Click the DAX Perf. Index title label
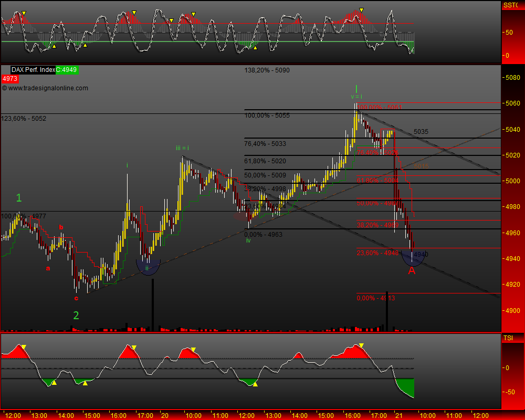Viewport: 525px width, 420px height. (33, 70)
